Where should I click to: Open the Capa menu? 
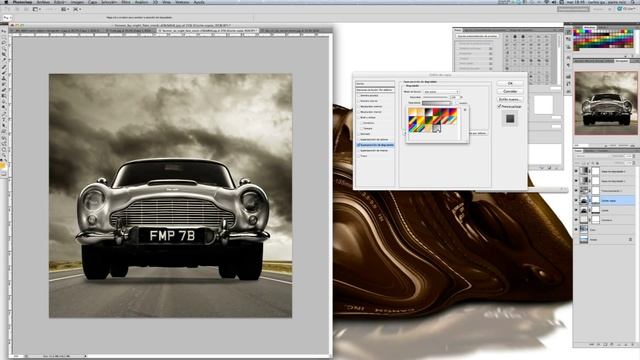(x=93, y=2)
